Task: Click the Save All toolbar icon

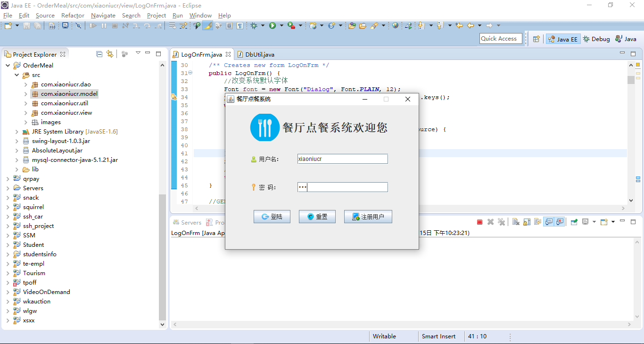Action: point(37,25)
